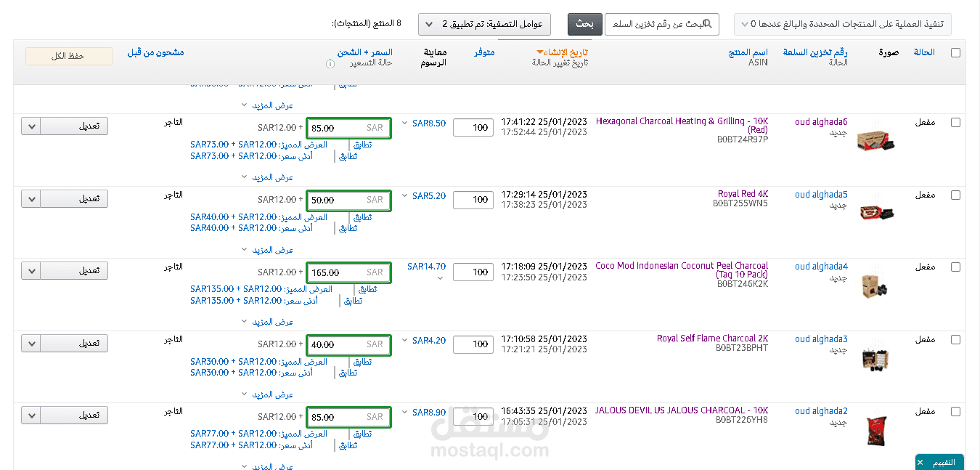This screenshot has width=980, height=470.
Task: Sort by مشحون من قبل column header
Action: (x=155, y=52)
